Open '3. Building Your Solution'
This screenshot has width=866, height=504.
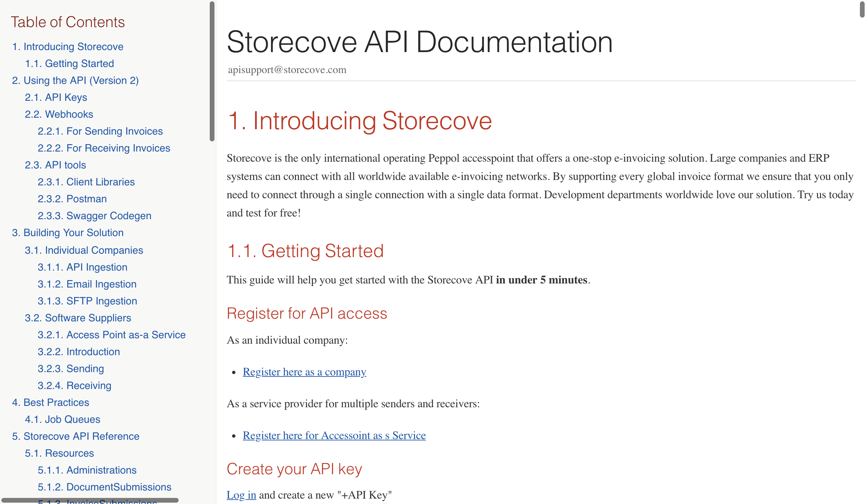(68, 233)
